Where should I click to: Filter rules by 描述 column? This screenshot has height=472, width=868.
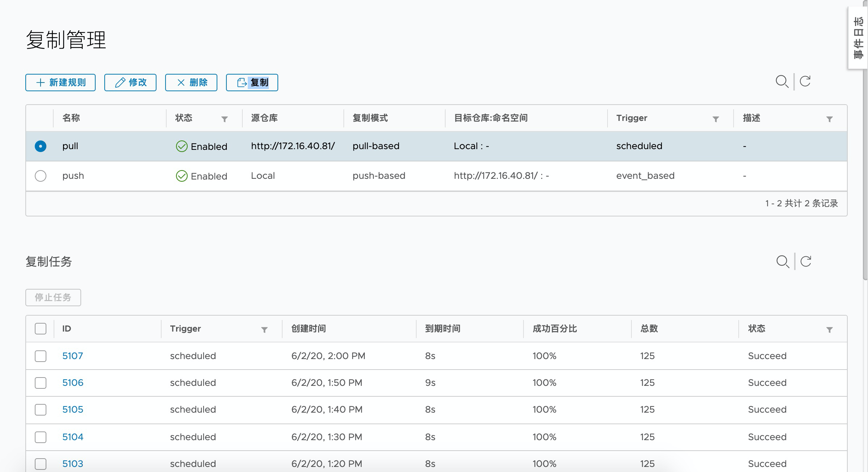coord(829,119)
